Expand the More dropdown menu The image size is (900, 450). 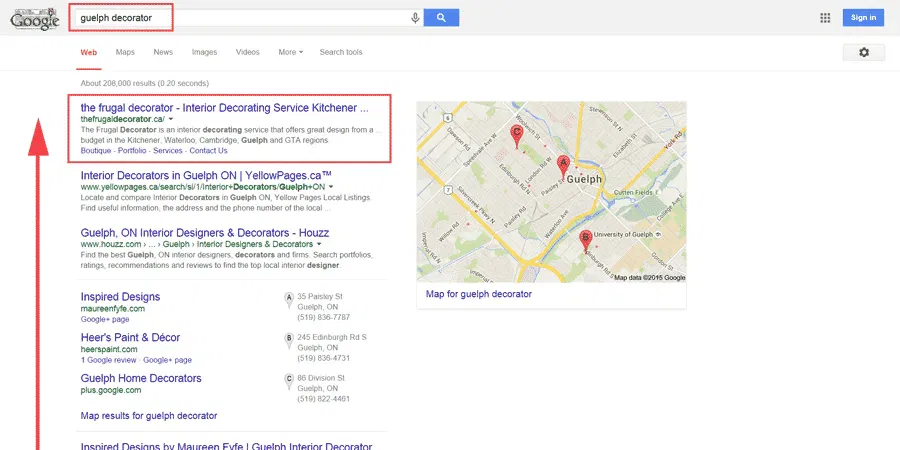click(x=290, y=52)
